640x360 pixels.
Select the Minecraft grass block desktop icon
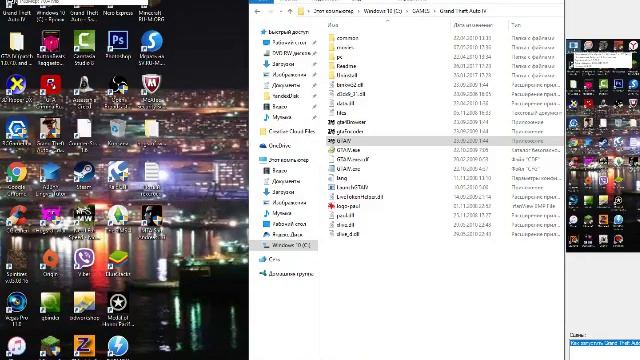coord(51,347)
